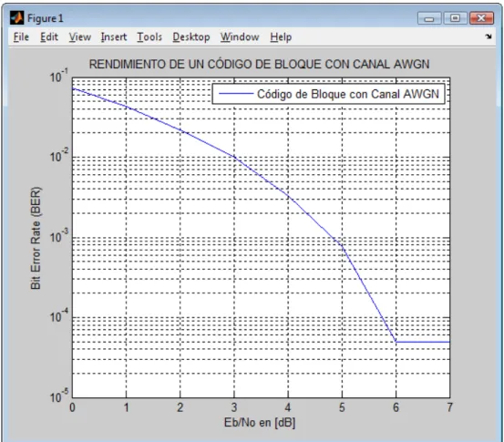Screen dimensions: 504x442
Task: Click the MATLAB logo in title bar
Action: [16, 18]
